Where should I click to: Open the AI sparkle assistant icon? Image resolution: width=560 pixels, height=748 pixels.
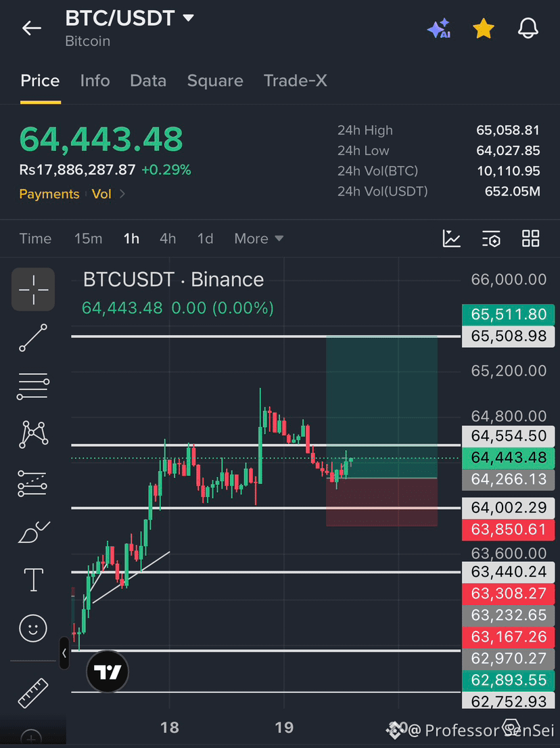[438, 28]
